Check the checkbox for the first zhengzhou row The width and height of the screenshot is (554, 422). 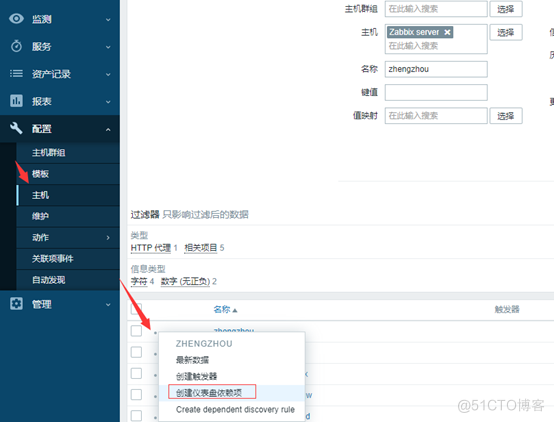[136, 331]
